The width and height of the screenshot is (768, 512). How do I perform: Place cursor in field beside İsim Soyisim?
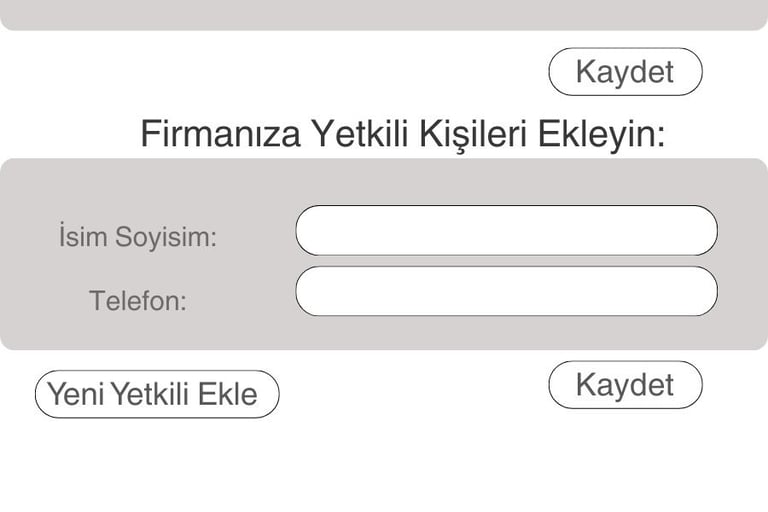tap(506, 231)
